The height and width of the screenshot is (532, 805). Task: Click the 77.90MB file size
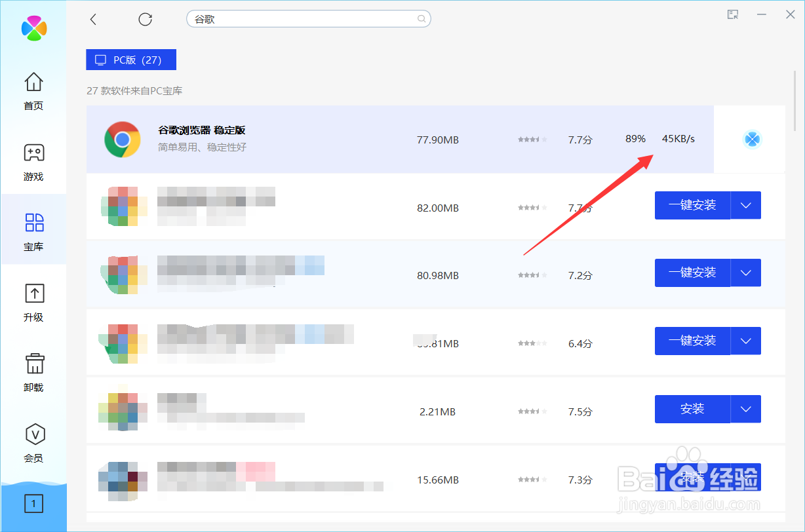point(438,140)
